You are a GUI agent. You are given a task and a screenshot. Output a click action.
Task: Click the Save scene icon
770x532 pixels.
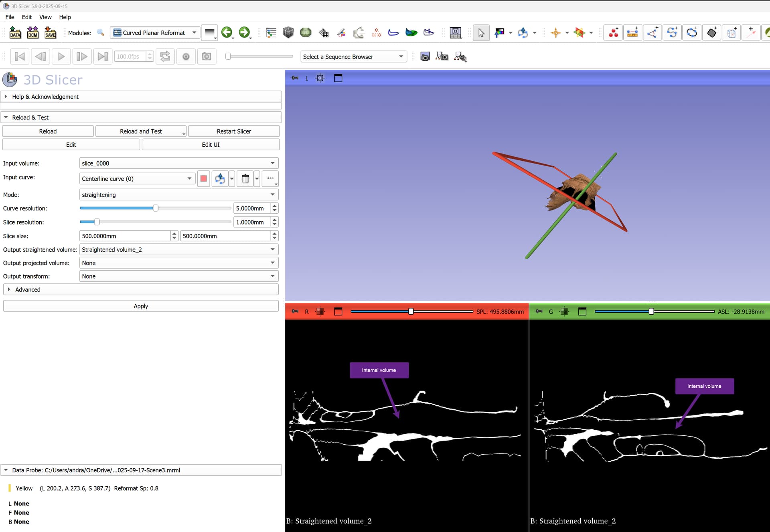[50, 32]
